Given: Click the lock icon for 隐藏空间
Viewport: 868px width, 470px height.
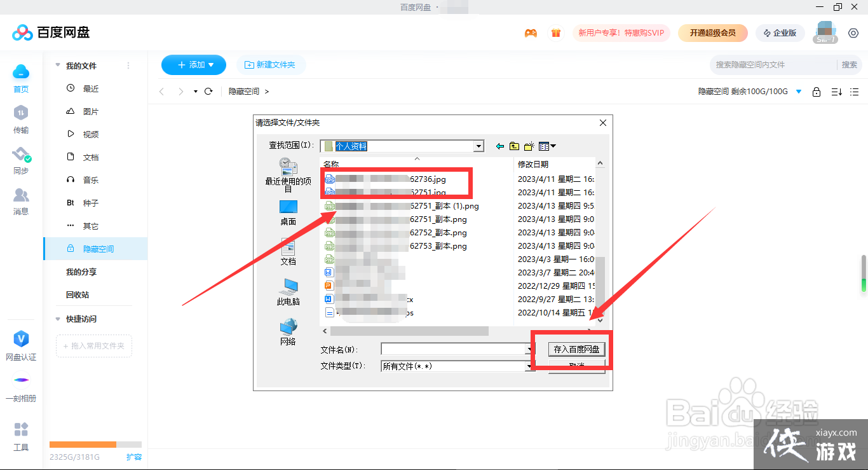Looking at the screenshot, I should click(817, 92).
